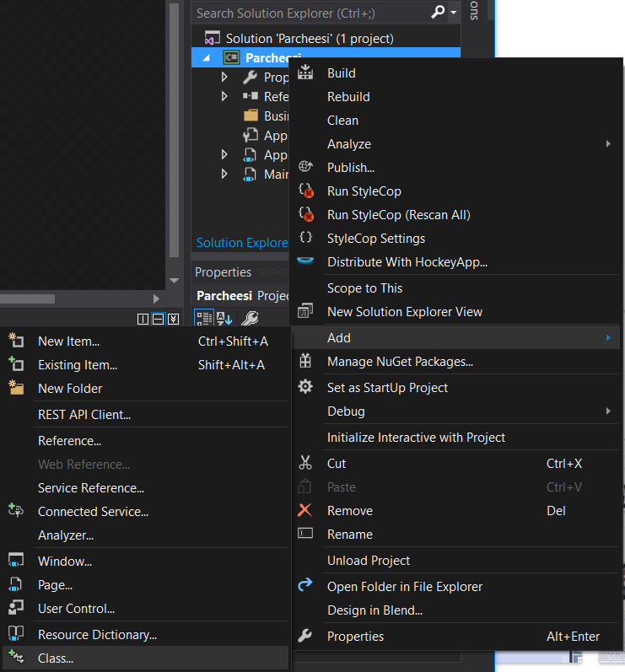Expand the Properties node in solution tree
This screenshot has height=672, width=625.
pos(224,78)
